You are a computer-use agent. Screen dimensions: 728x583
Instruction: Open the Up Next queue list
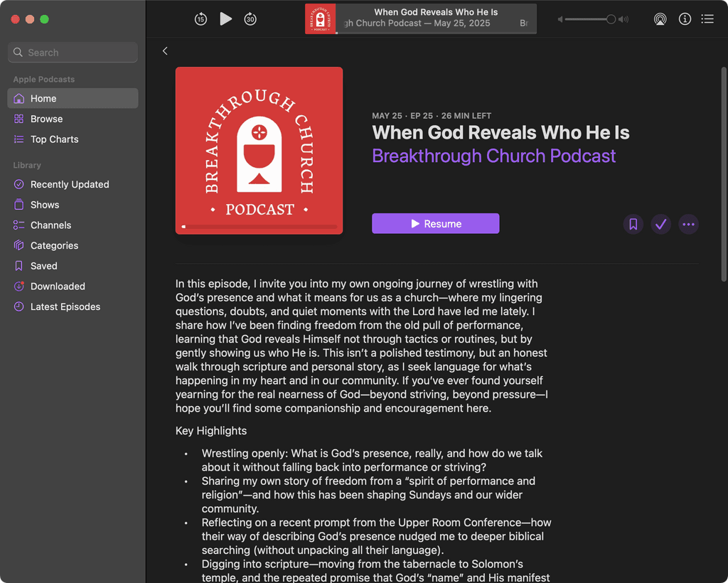click(x=707, y=19)
